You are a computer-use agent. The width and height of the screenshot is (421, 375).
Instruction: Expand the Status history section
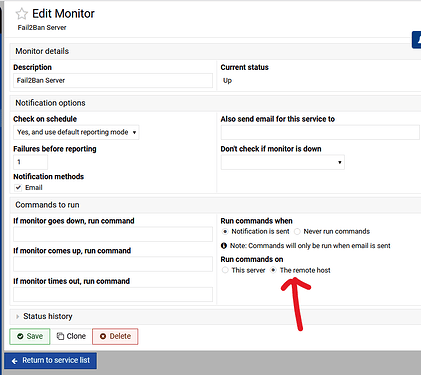(48, 316)
